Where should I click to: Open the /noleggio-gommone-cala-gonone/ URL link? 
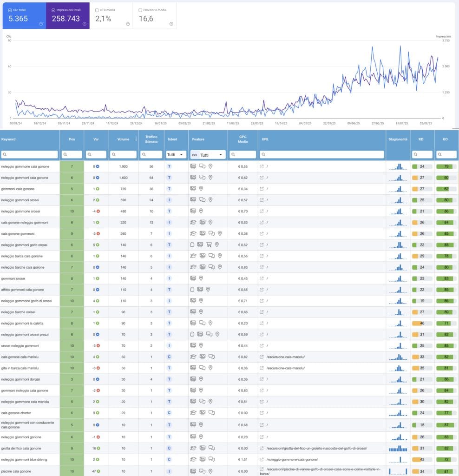pyautogui.click(x=292, y=459)
